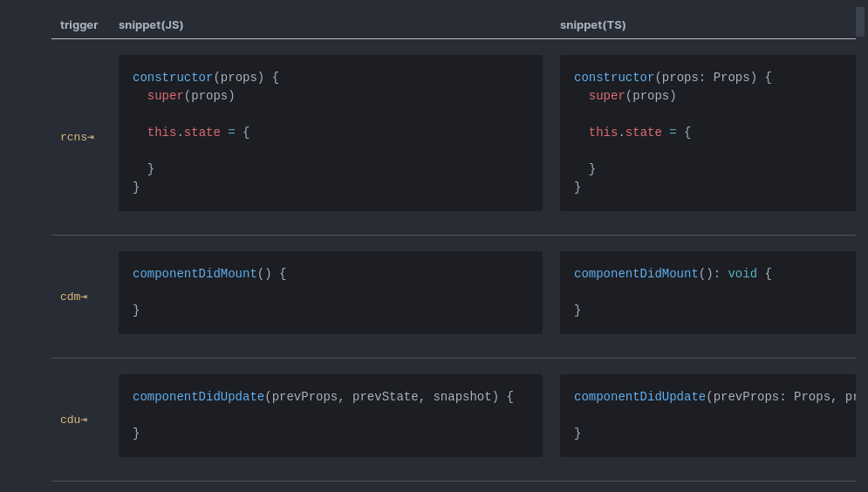Click the Props type in TS constructor
This screenshot has height=492, width=868.
pyautogui.click(x=731, y=78)
